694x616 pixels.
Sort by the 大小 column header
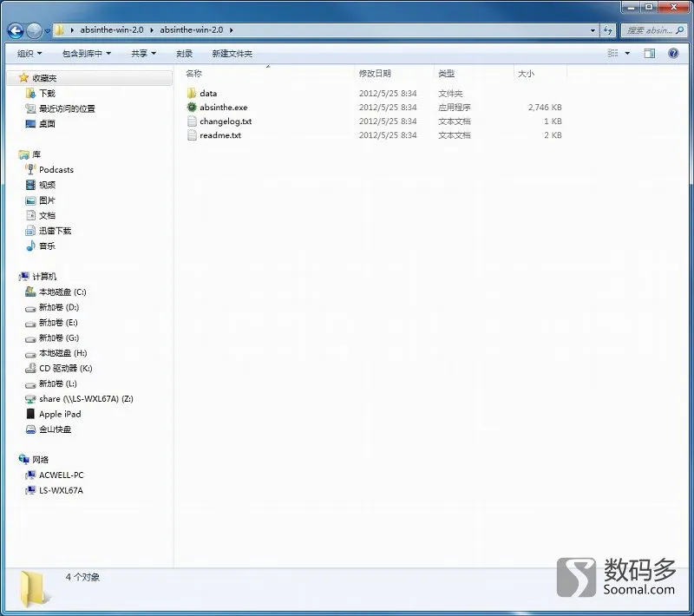tap(526, 74)
